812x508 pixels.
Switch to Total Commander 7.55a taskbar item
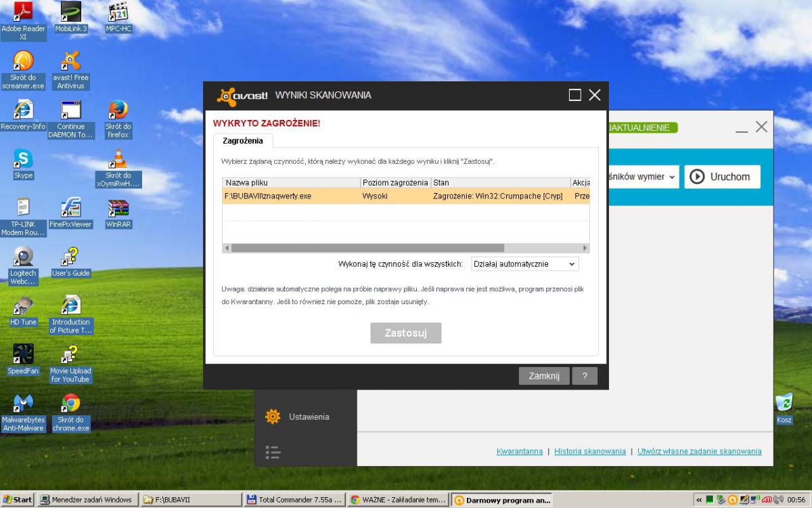(294, 500)
